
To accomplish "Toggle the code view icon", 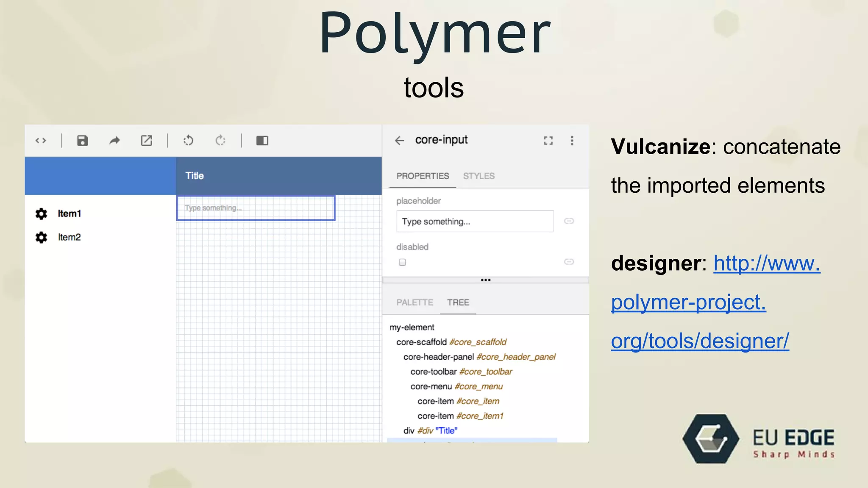I will [41, 141].
